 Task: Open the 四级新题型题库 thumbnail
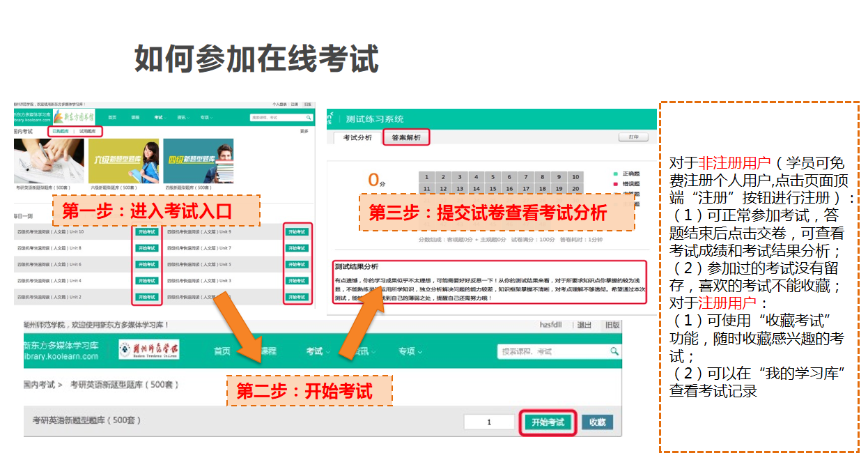coord(198,160)
